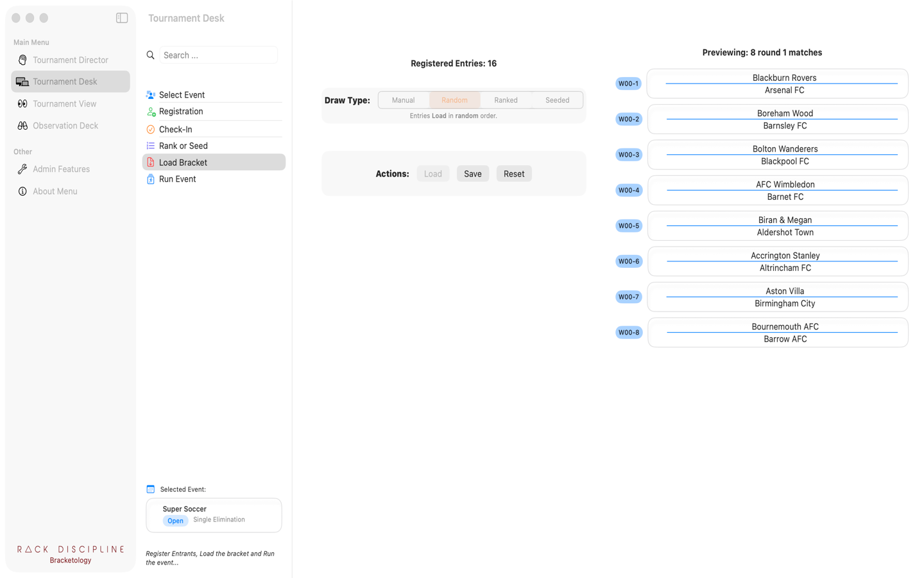This screenshot has width=924, height=578.
Task: Select Aston Villa entry
Action: click(x=784, y=292)
